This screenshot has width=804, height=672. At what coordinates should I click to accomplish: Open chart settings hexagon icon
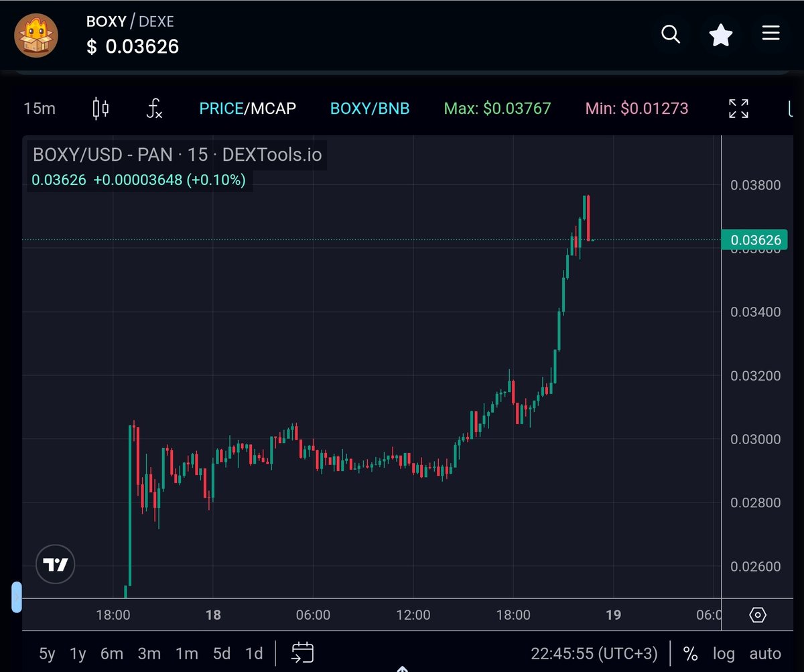pyautogui.click(x=758, y=615)
